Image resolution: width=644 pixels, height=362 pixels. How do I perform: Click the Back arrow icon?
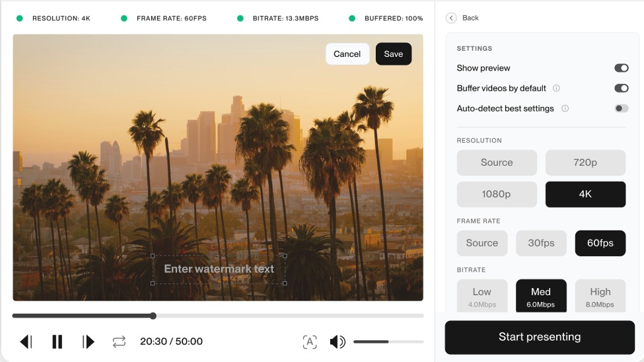tap(451, 18)
